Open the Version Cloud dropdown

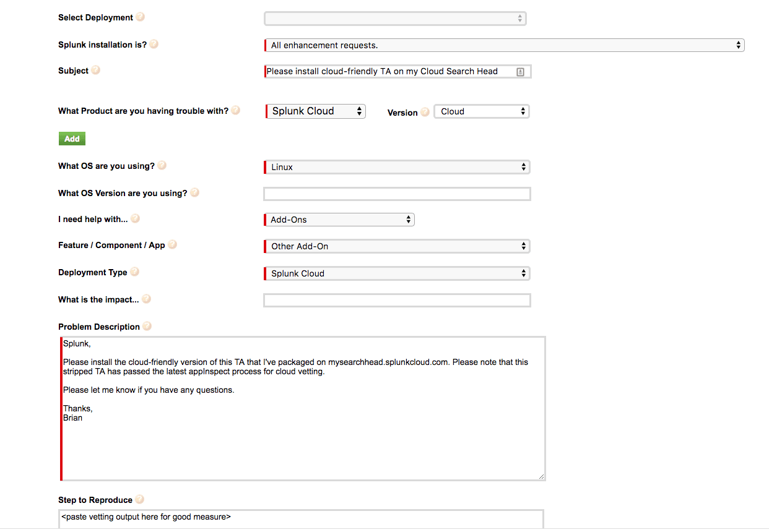click(x=482, y=111)
